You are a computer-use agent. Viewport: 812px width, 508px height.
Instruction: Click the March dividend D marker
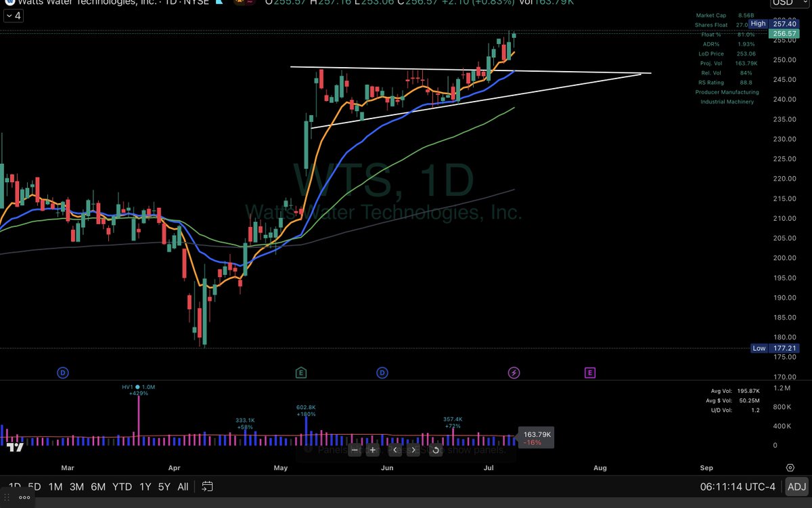pos(62,373)
